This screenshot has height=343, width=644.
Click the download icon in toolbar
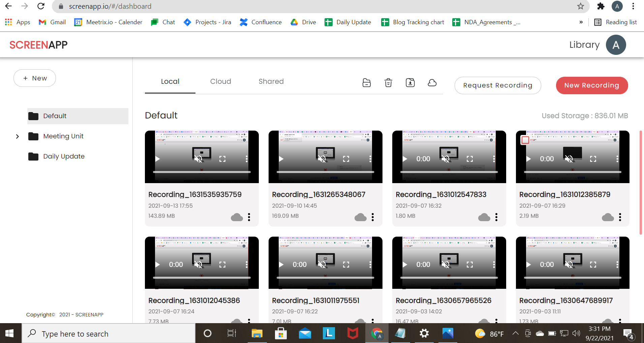point(410,83)
